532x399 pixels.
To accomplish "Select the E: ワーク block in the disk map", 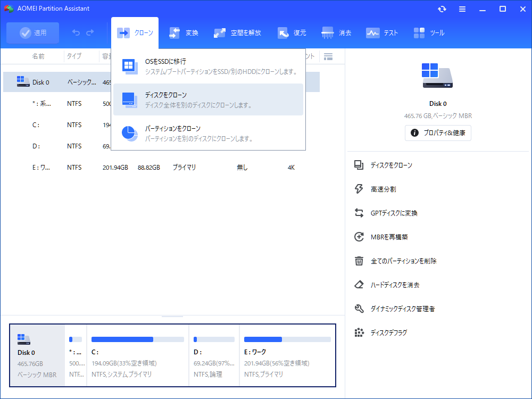I will click(x=287, y=355).
